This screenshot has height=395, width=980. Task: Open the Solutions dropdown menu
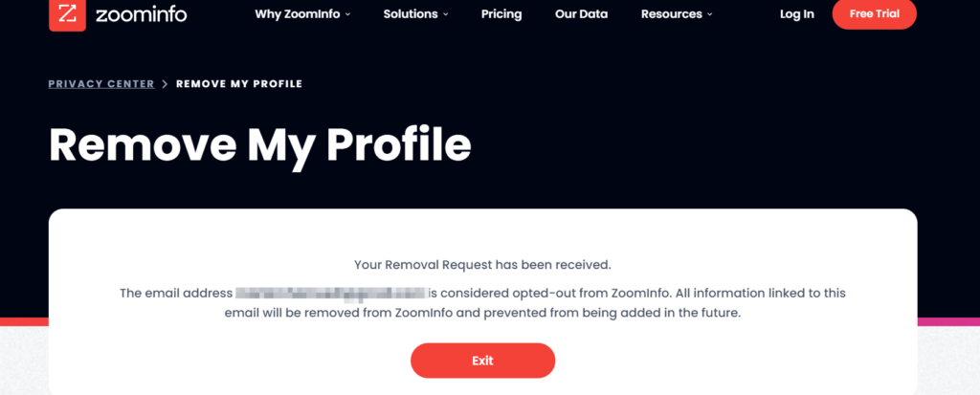click(415, 13)
